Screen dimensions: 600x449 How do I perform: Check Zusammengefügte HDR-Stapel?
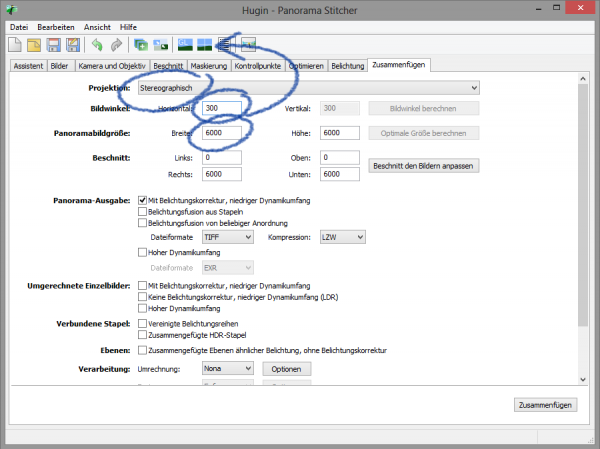coord(142,335)
